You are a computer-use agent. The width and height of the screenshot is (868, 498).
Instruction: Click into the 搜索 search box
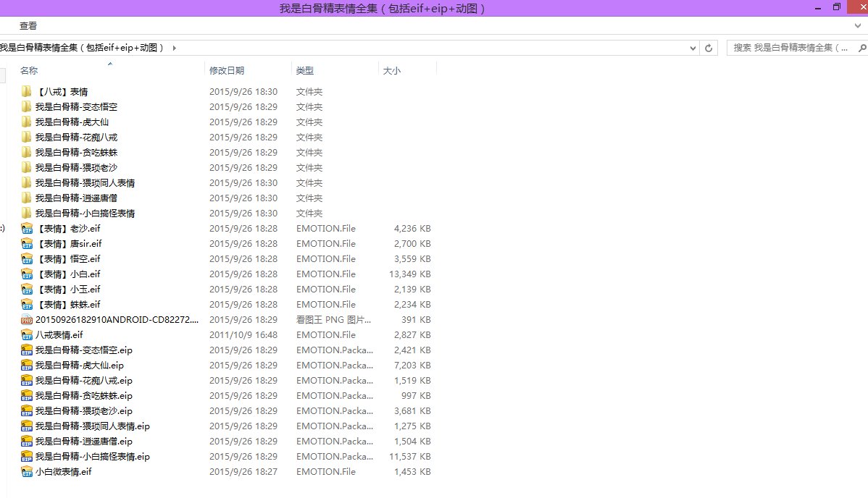(790, 48)
